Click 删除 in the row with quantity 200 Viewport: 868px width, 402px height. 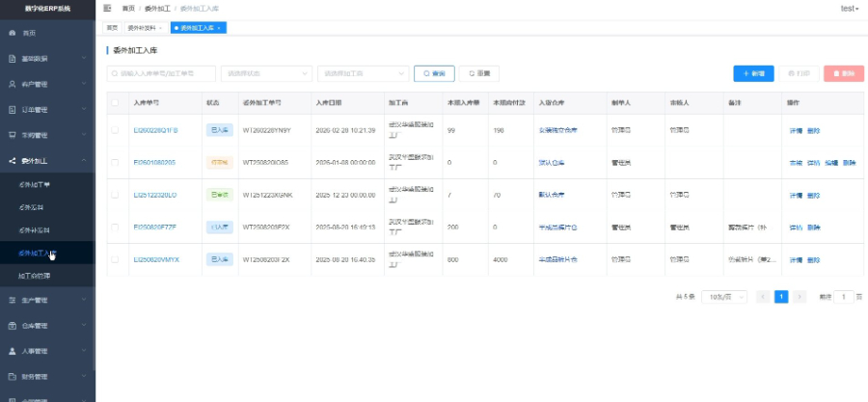(x=813, y=228)
